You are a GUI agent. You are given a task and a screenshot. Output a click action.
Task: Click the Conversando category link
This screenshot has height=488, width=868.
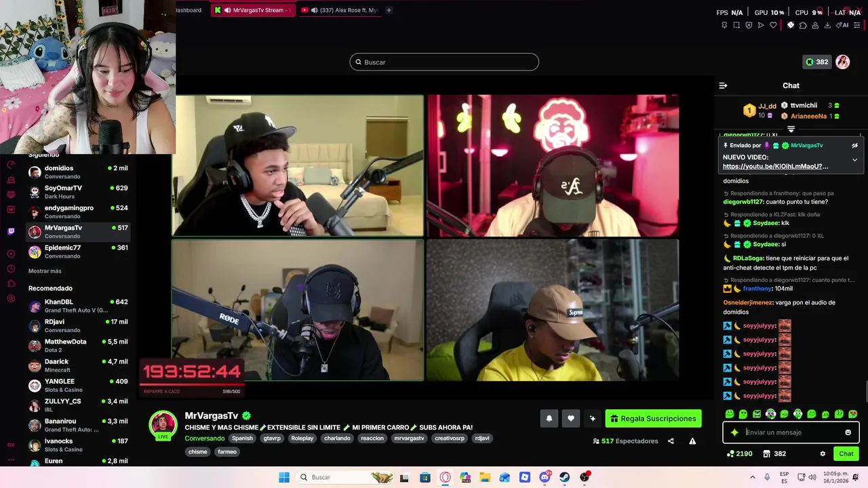tap(205, 438)
